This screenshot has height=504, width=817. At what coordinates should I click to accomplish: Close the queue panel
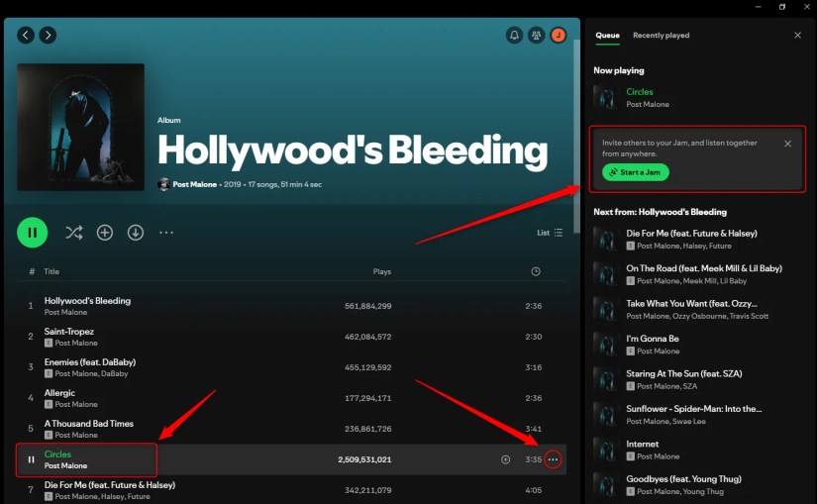pos(798,35)
